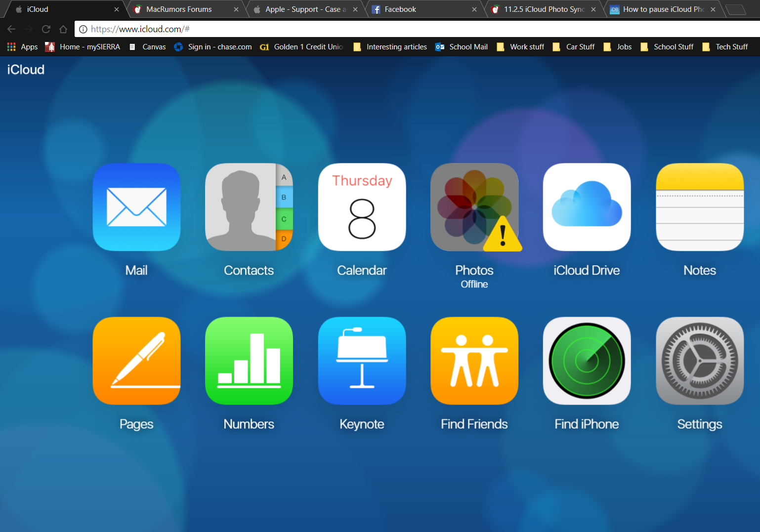Open the Mail app icon
The height and width of the screenshot is (532, 760).
(x=136, y=207)
